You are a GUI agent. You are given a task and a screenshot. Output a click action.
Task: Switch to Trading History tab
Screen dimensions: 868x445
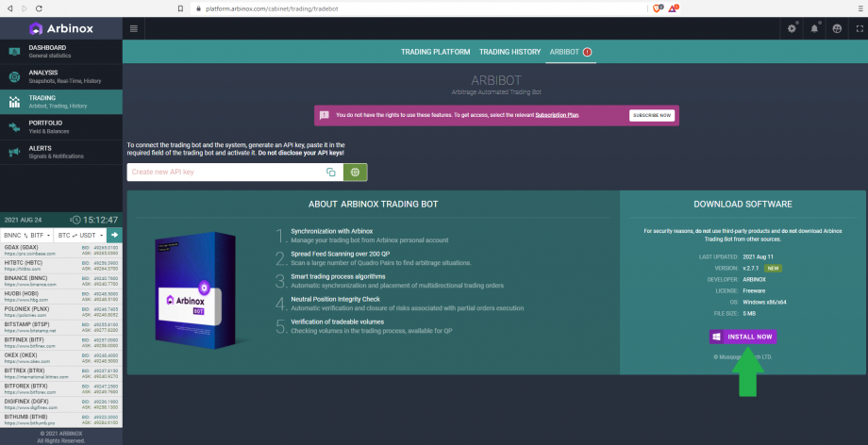[509, 52]
